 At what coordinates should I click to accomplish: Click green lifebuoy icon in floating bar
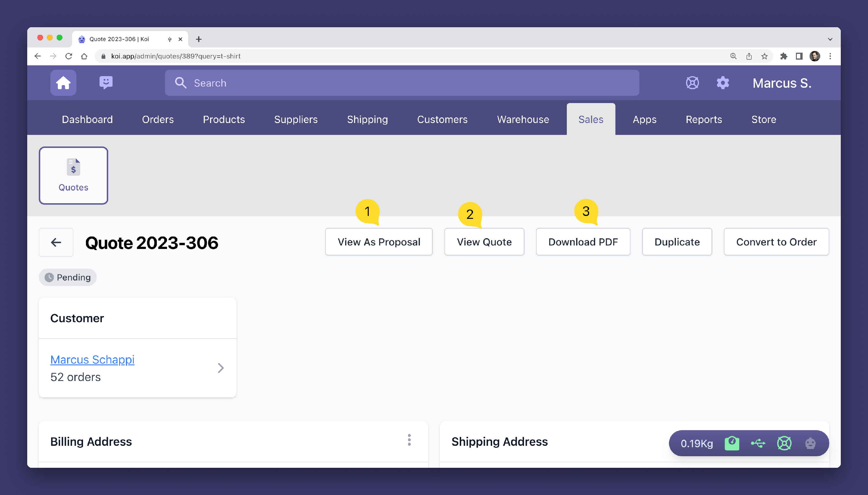(x=784, y=443)
